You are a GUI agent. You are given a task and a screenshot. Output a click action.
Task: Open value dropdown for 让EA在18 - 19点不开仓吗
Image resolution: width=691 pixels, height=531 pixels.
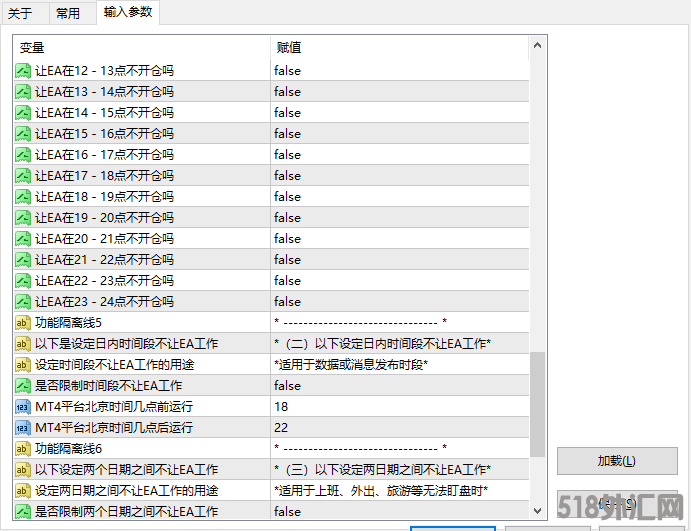(400, 197)
